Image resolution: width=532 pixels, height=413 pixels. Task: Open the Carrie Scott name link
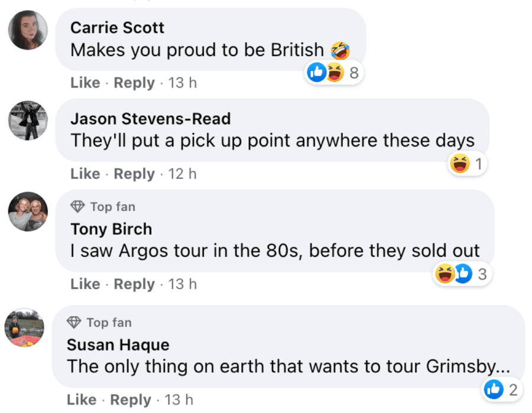click(x=117, y=28)
